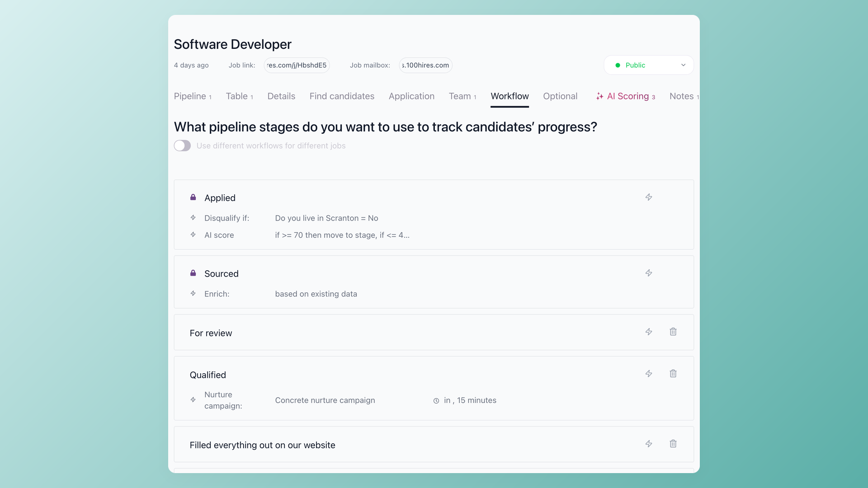The width and height of the screenshot is (868, 488).
Task: Click the 4 days ago text
Action: (191, 65)
